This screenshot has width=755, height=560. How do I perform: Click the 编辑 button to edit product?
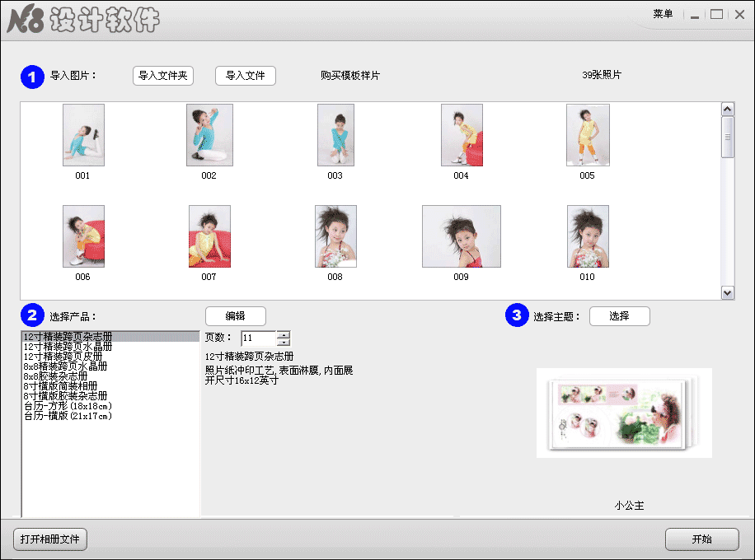point(235,315)
